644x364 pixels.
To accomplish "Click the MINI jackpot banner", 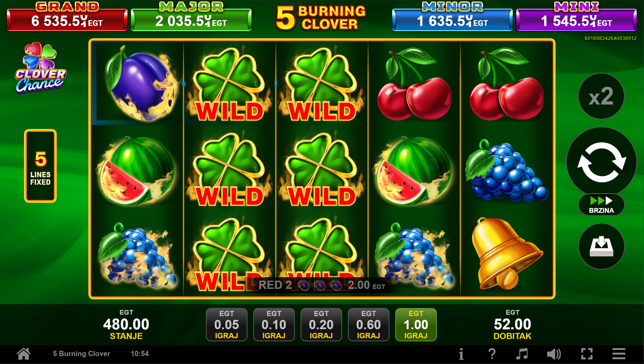I will point(576,17).
